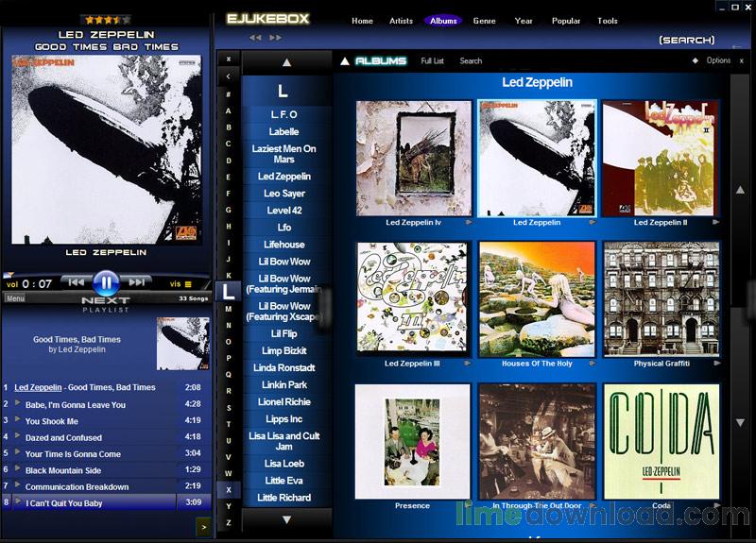Screen dimensions: 756x543
Task: Jump to letter M in the alphabet index
Action: [x=229, y=309]
